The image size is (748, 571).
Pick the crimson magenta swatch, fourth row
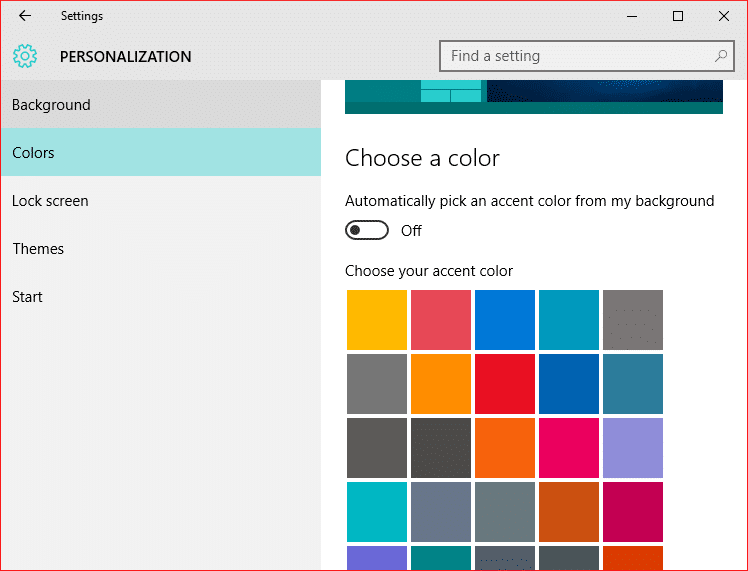pos(633,512)
